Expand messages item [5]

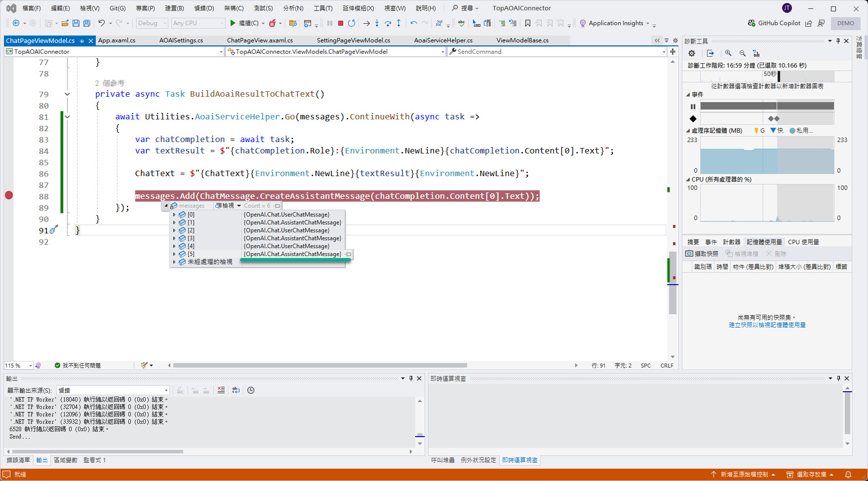pos(174,254)
